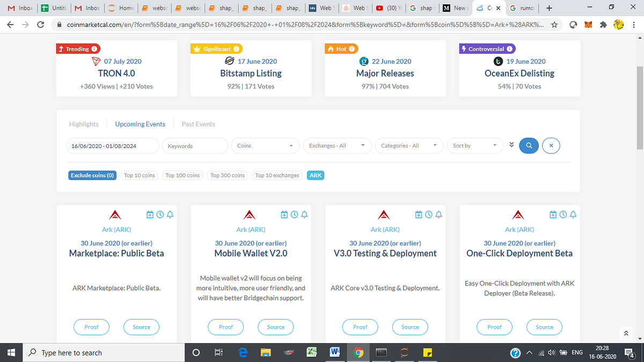Select the Highlights tab
This screenshot has width=644, height=362.
[84, 124]
